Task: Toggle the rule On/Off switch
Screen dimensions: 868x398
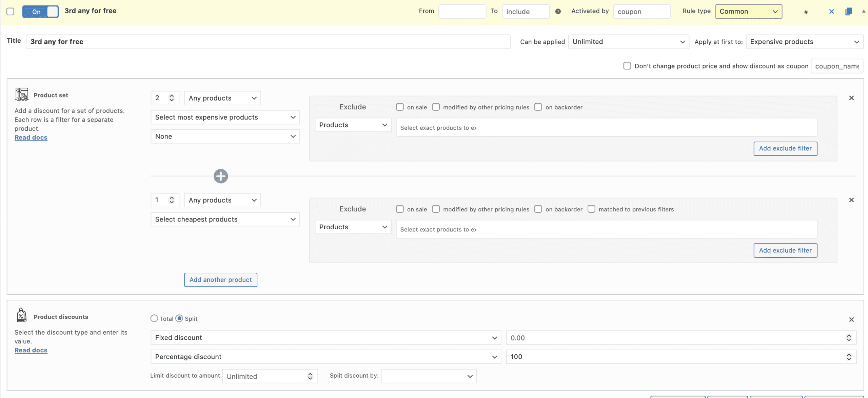Action: click(x=40, y=12)
